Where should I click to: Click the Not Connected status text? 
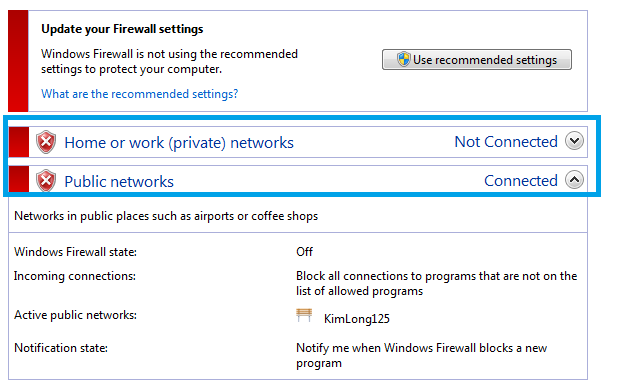pyautogui.click(x=506, y=142)
